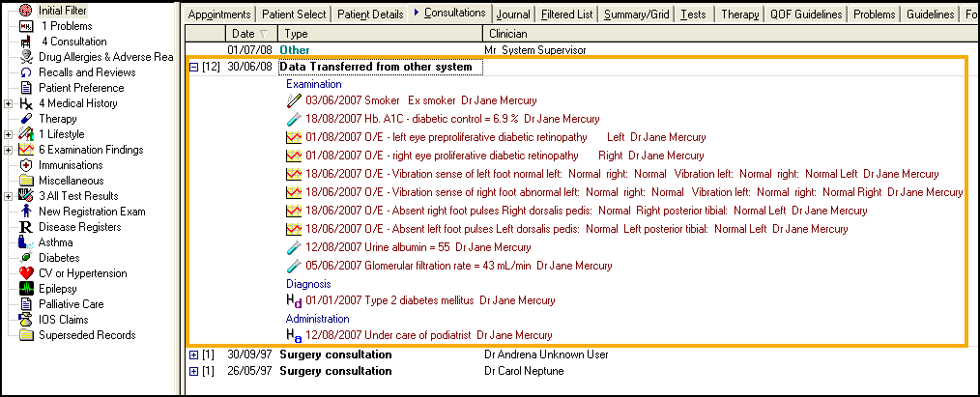The height and width of the screenshot is (397, 980).
Task: Select the Superseded Records folder icon
Action: click(x=26, y=335)
